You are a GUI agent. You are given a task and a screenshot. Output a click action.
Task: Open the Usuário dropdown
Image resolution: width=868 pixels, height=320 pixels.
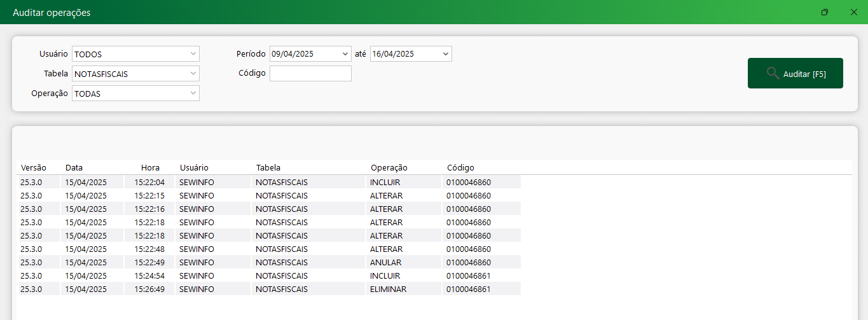193,54
